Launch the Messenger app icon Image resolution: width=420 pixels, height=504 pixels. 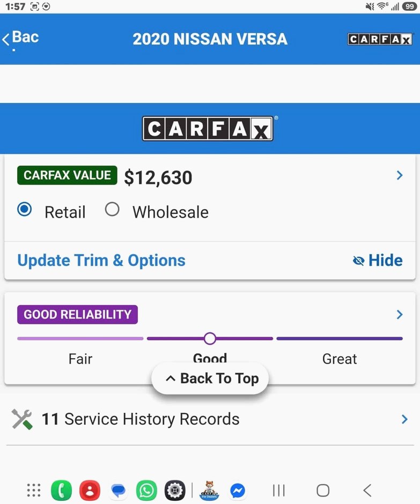point(238,491)
